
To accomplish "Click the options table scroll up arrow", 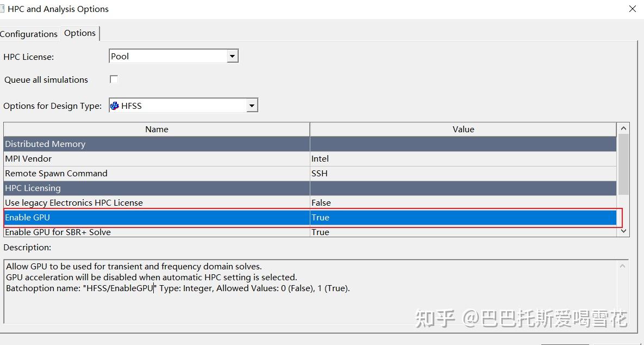I will point(623,128).
